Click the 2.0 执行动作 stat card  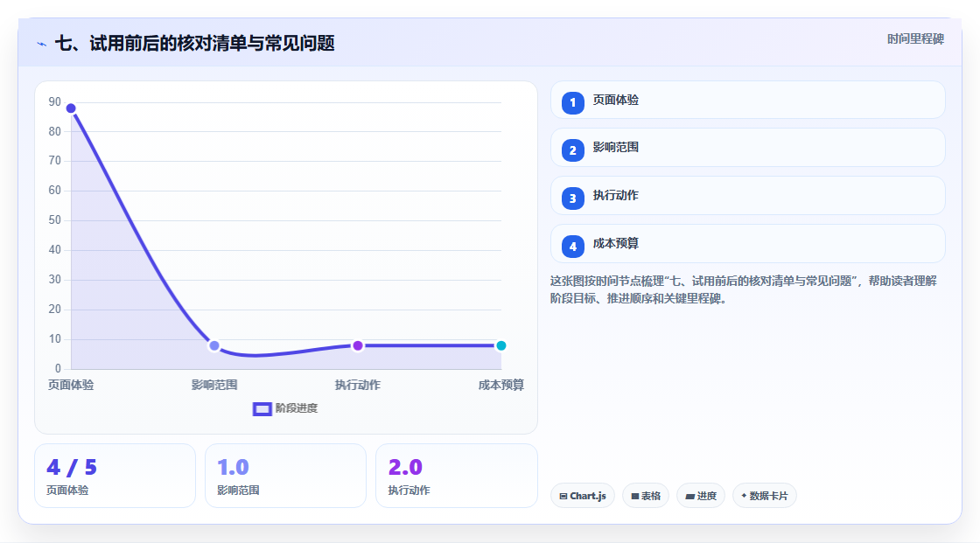456,476
